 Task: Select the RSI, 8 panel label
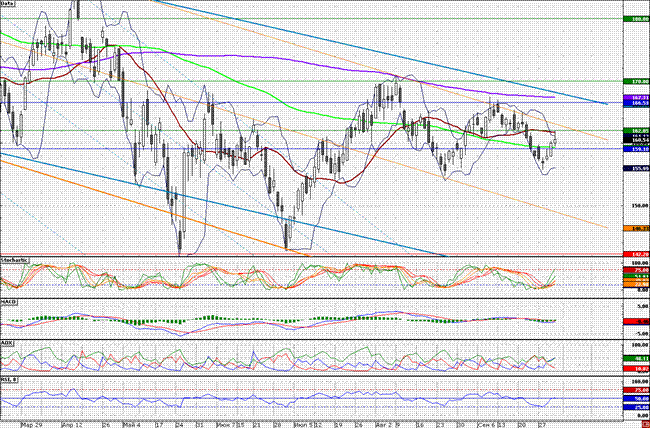click(x=7, y=379)
